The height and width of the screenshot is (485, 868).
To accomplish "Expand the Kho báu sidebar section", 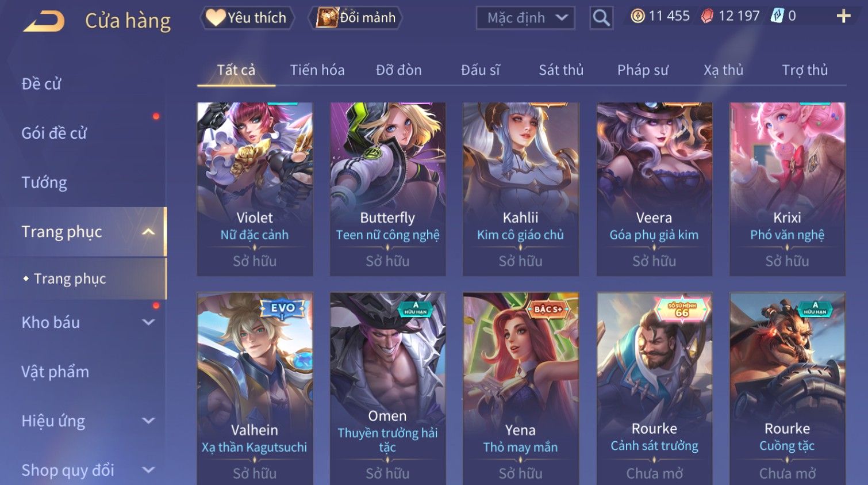I will pyautogui.click(x=148, y=322).
